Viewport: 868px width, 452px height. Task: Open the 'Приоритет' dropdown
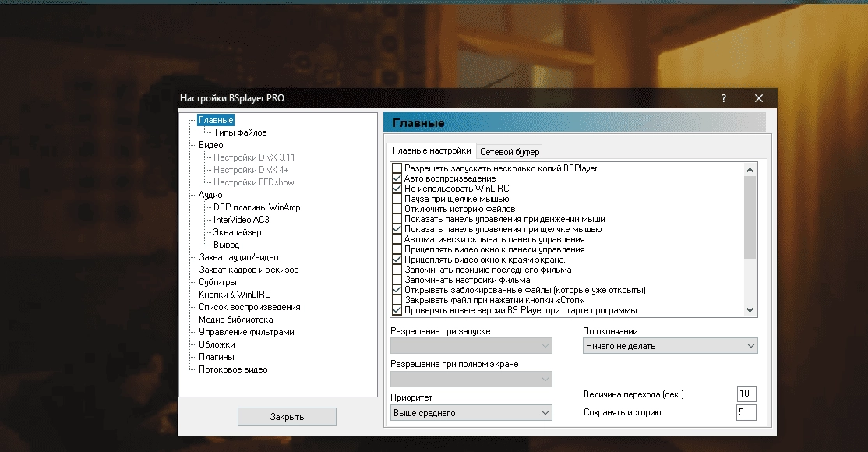tap(471, 413)
